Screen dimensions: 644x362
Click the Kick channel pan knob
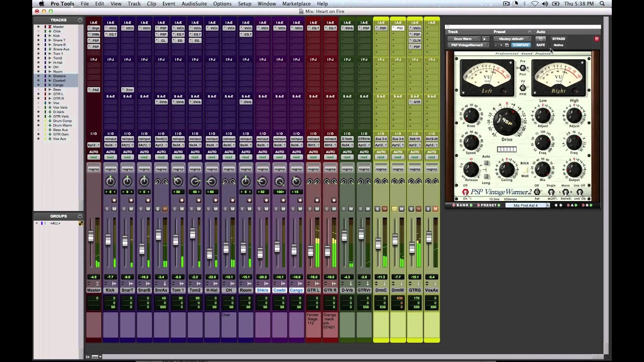click(x=111, y=182)
